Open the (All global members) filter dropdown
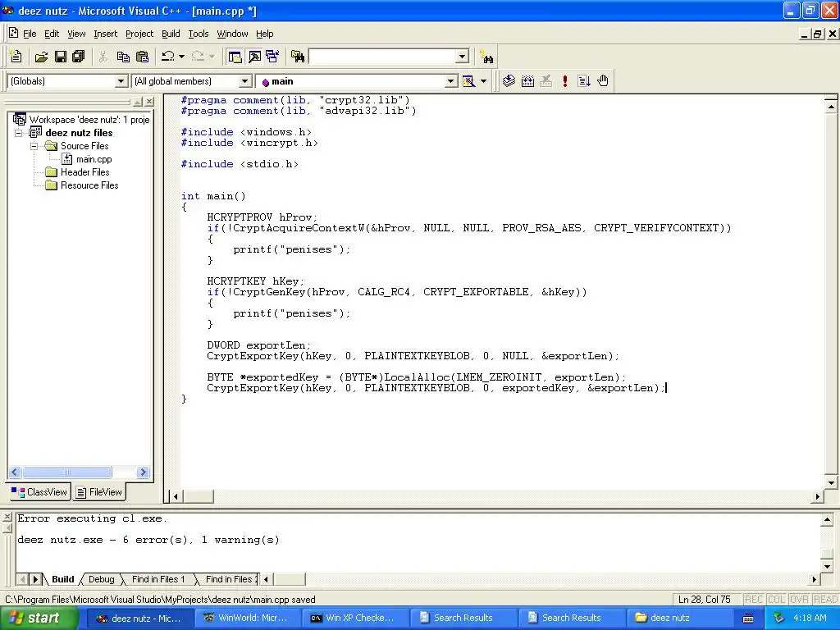The image size is (840, 630). (x=244, y=81)
